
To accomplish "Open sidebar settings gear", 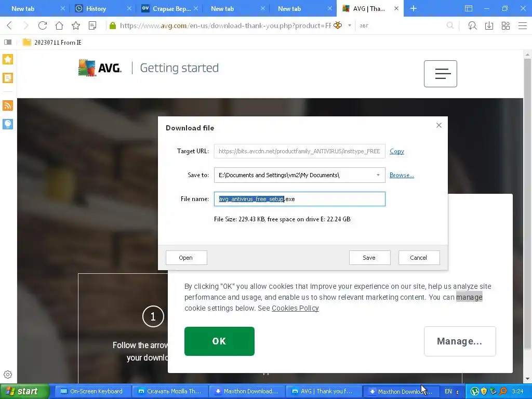I will (8, 375).
